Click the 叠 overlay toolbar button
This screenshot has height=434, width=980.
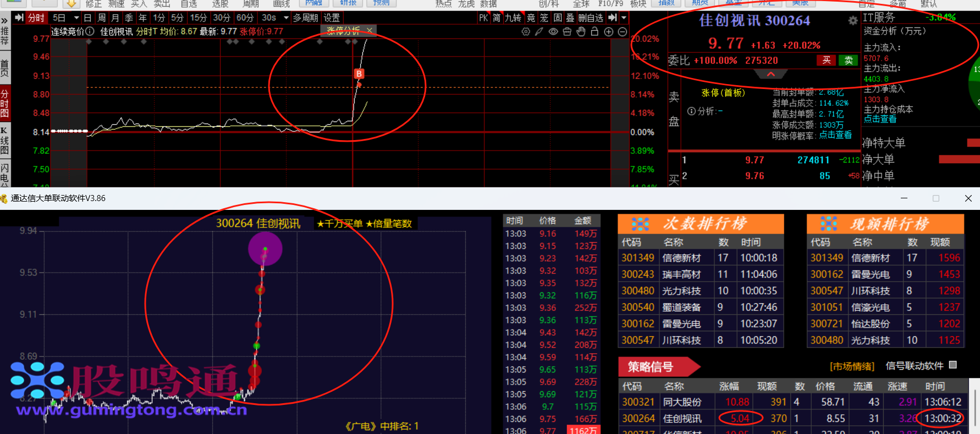pos(570,18)
